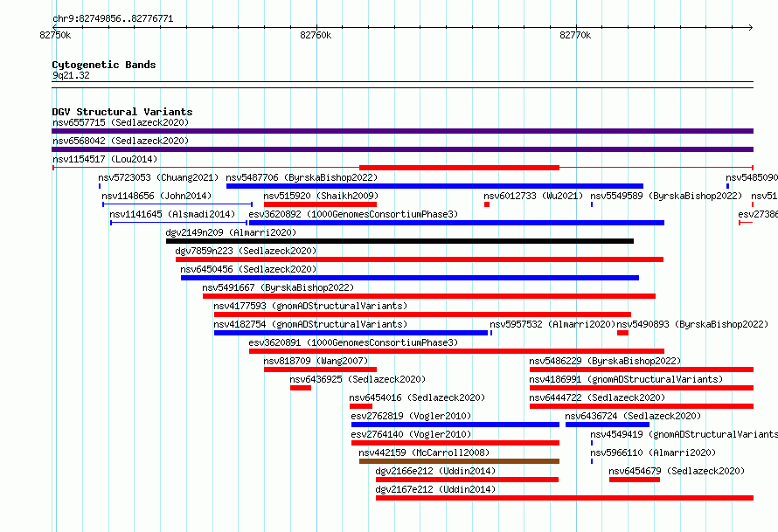Click the blue nsv5487706 variant bar
This screenshot has width=778, height=532.
tap(434, 186)
